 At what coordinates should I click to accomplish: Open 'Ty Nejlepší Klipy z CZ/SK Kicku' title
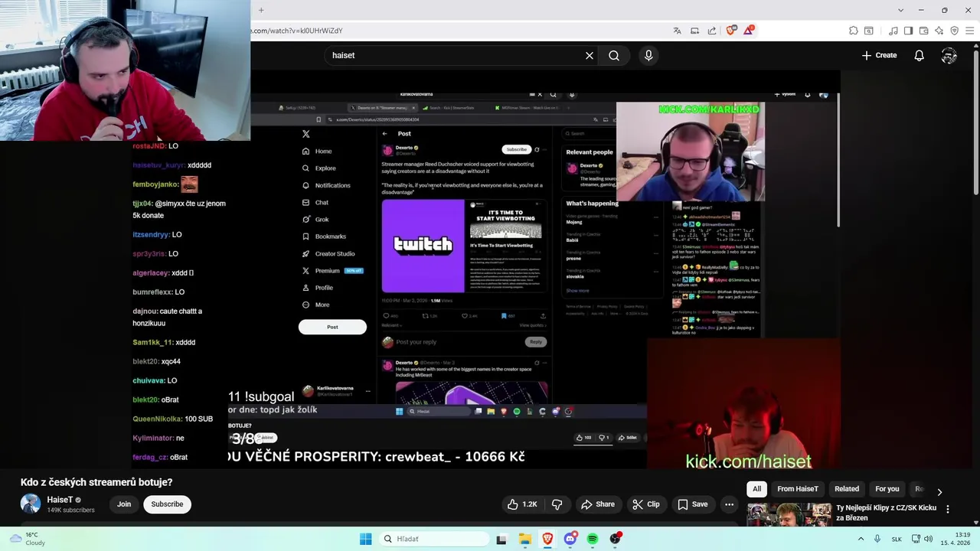tap(886, 513)
